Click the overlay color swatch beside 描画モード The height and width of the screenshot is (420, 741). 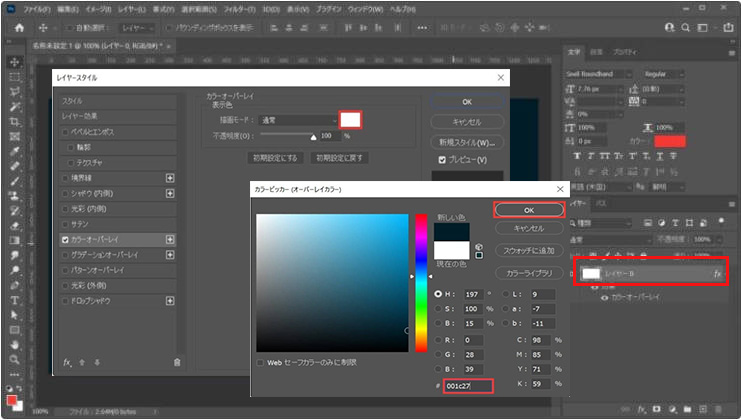pyautogui.click(x=351, y=120)
